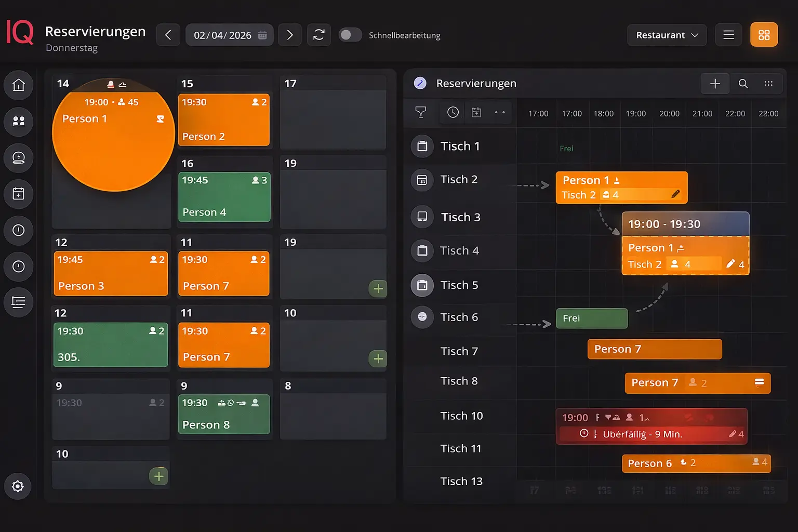Open the date picker field 02/04/2026
The width and height of the screenshot is (798, 532).
(x=229, y=35)
